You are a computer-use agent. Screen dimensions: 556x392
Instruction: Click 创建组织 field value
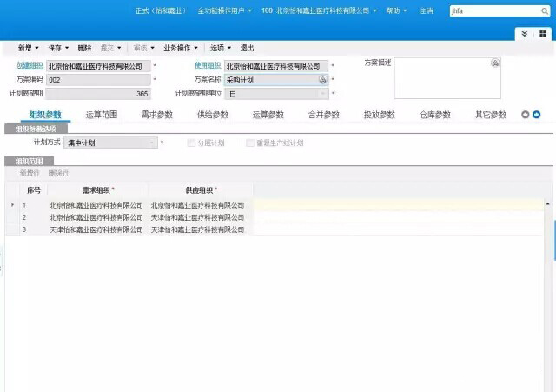98,66
